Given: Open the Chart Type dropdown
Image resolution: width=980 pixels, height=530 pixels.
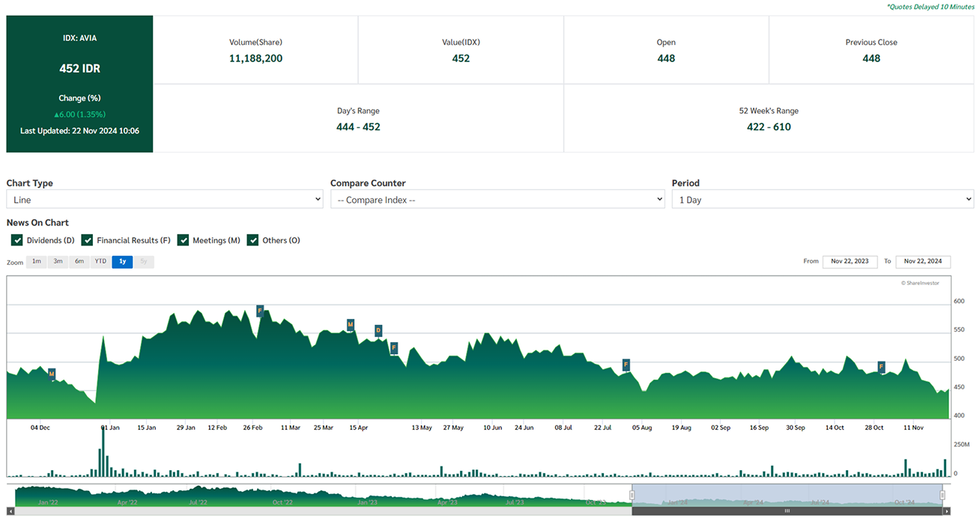Looking at the screenshot, I should click(x=165, y=200).
